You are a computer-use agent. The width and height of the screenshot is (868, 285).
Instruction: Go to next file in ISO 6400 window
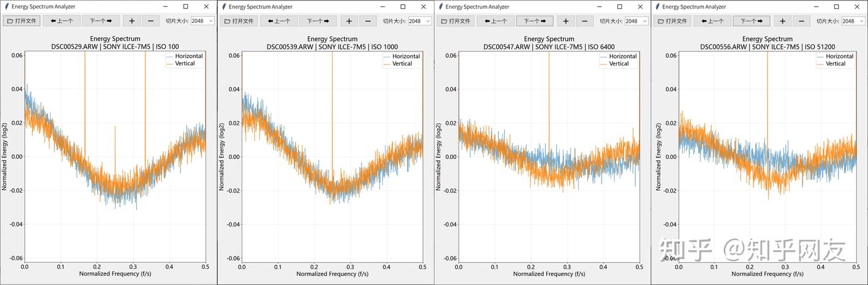point(535,20)
